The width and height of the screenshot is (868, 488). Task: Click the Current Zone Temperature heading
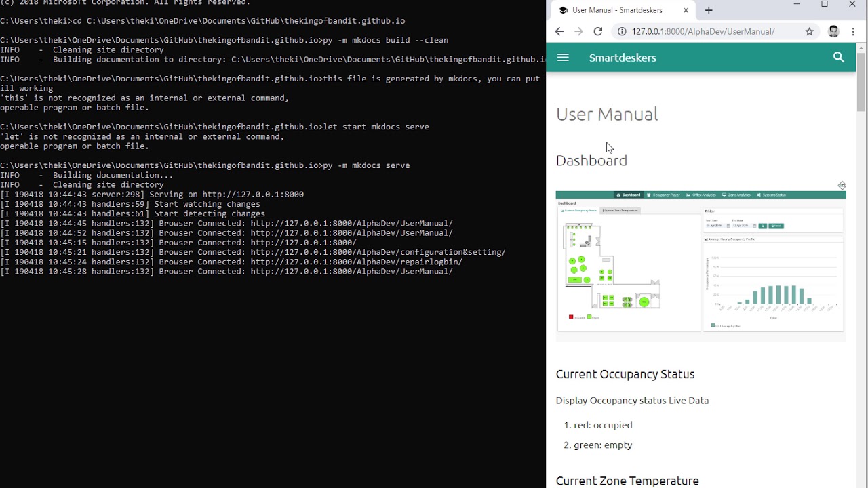click(627, 481)
